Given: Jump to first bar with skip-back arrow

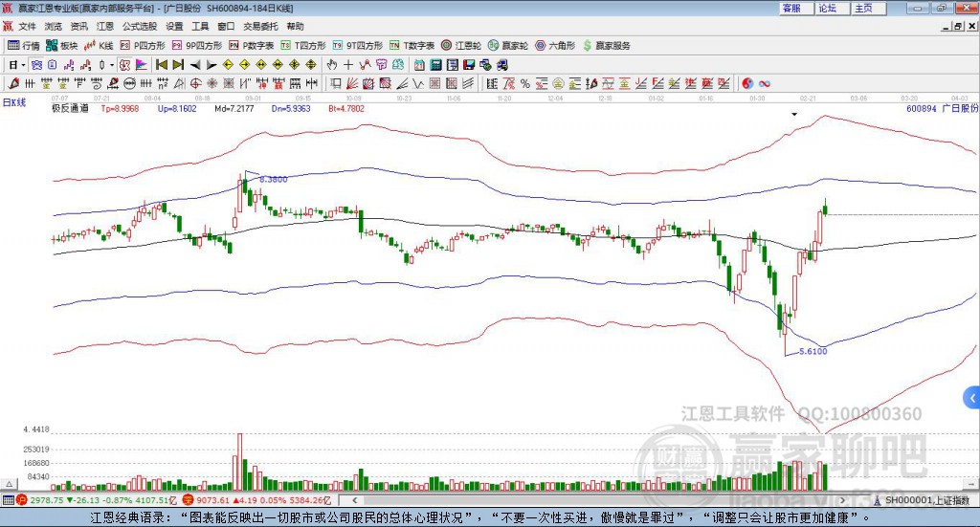Looking at the screenshot, I should coord(162,65).
